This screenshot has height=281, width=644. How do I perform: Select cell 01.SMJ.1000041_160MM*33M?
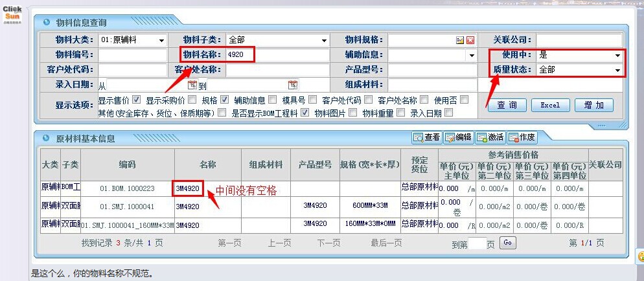(x=128, y=225)
